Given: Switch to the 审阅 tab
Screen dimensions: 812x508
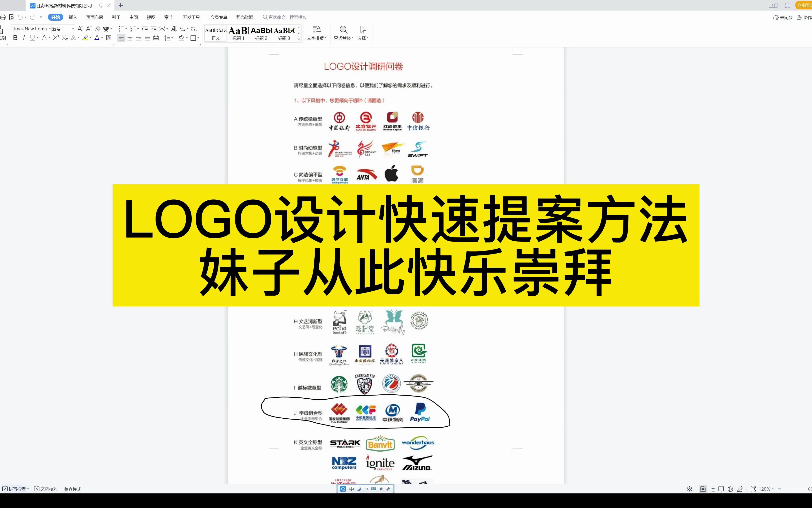Looking at the screenshot, I should pyautogui.click(x=133, y=17).
